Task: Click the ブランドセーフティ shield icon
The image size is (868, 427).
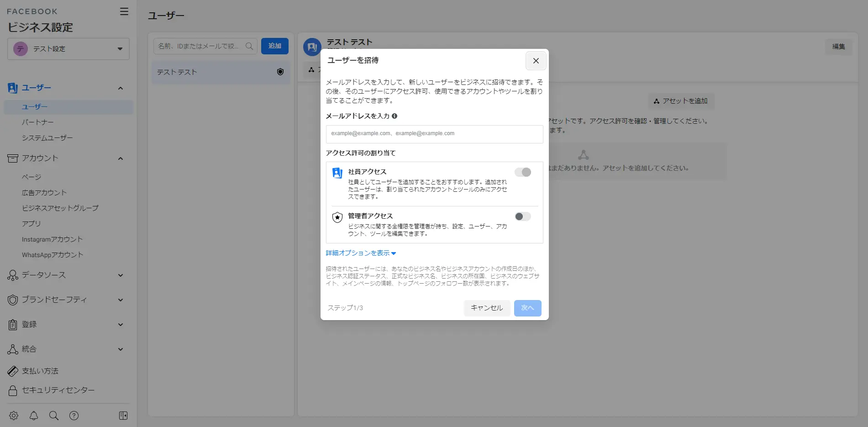Action: (x=13, y=300)
